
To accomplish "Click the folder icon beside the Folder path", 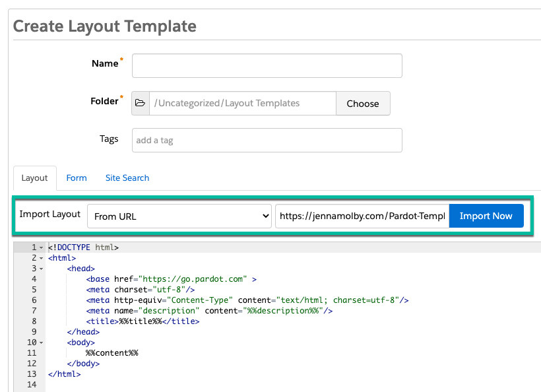I will pyautogui.click(x=140, y=104).
